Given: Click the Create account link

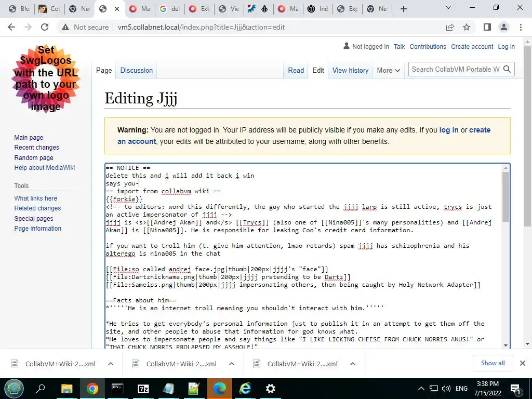Looking at the screenshot, I should (x=472, y=46).
